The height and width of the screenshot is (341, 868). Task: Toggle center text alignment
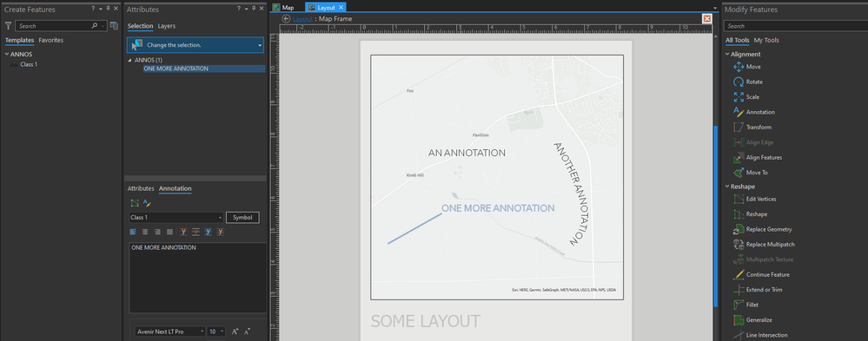click(145, 232)
